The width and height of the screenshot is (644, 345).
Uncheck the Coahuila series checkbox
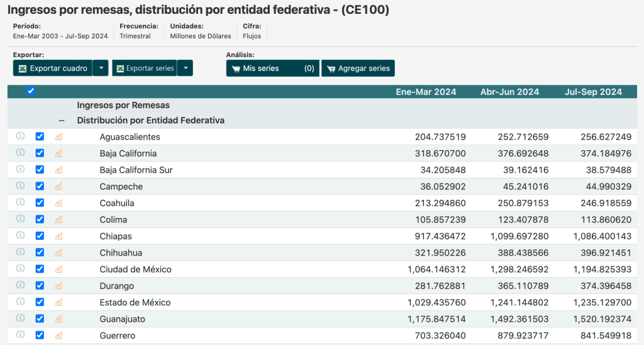[40, 202]
